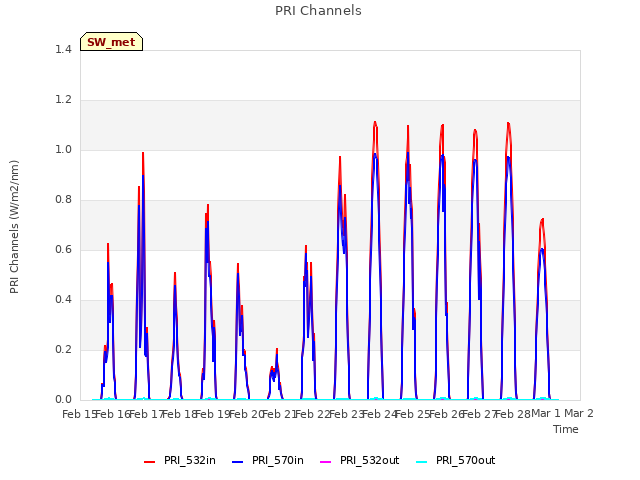640x480 pixels.
Task: Click the 0.2 y-axis tick label
Action: (64, 349)
